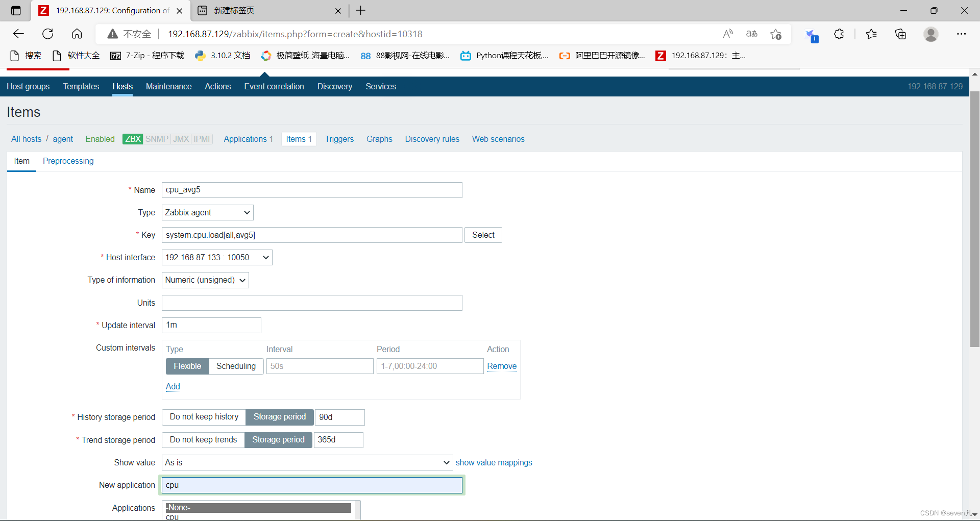Click the Select key button

click(483, 235)
